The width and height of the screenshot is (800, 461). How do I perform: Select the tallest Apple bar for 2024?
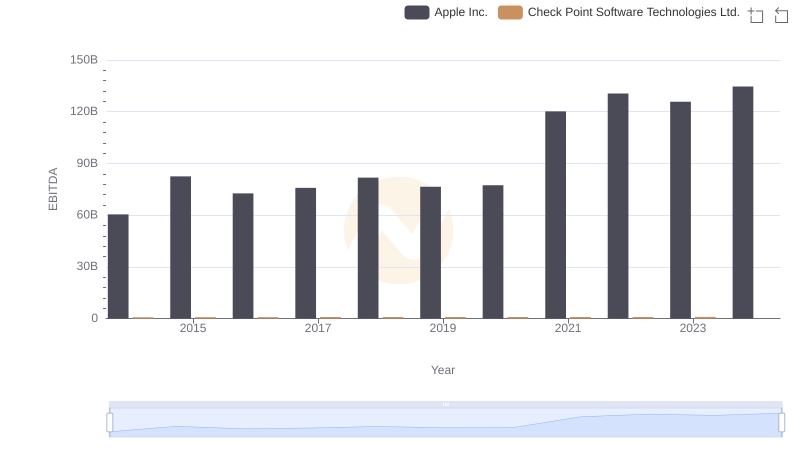743,202
